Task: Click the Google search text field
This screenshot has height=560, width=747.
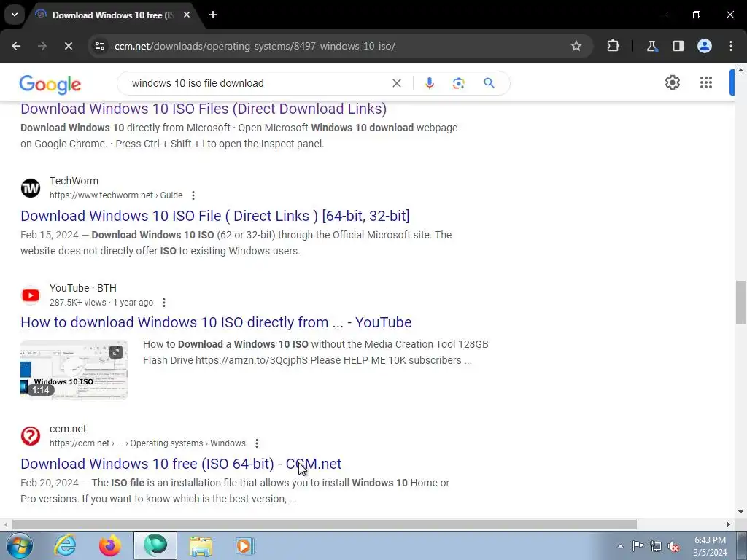Action: tap(258, 83)
